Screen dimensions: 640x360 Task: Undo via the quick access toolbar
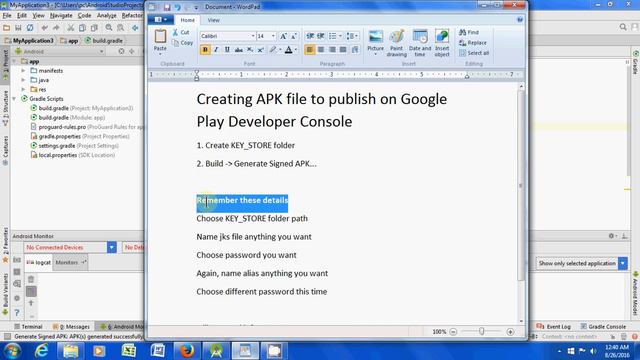[178, 7]
